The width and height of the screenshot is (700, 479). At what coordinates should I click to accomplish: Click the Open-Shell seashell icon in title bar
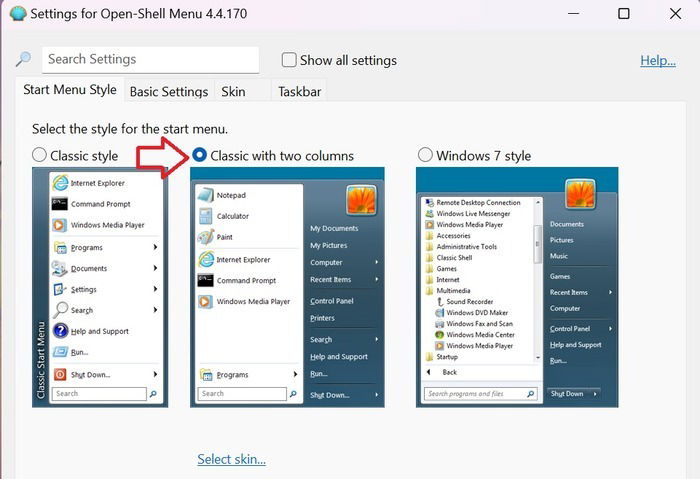click(x=18, y=13)
